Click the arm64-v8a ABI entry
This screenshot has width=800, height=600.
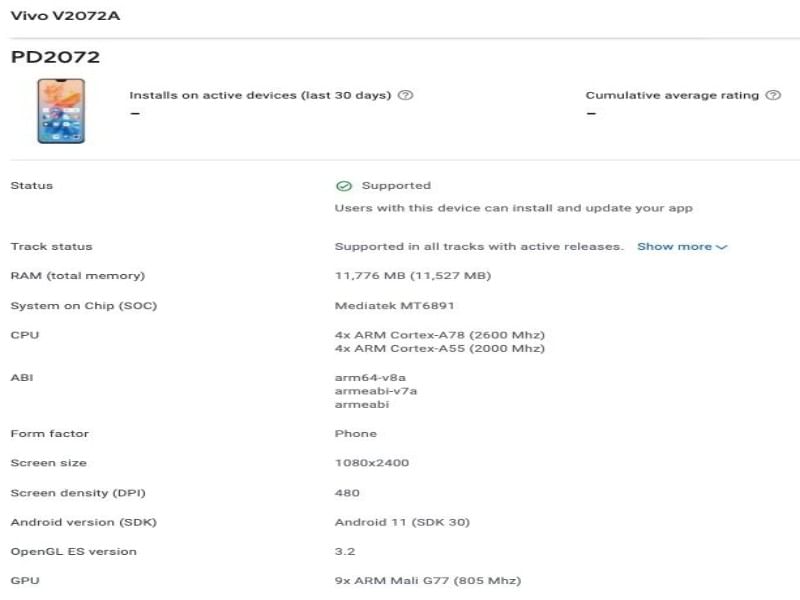pyautogui.click(x=370, y=378)
